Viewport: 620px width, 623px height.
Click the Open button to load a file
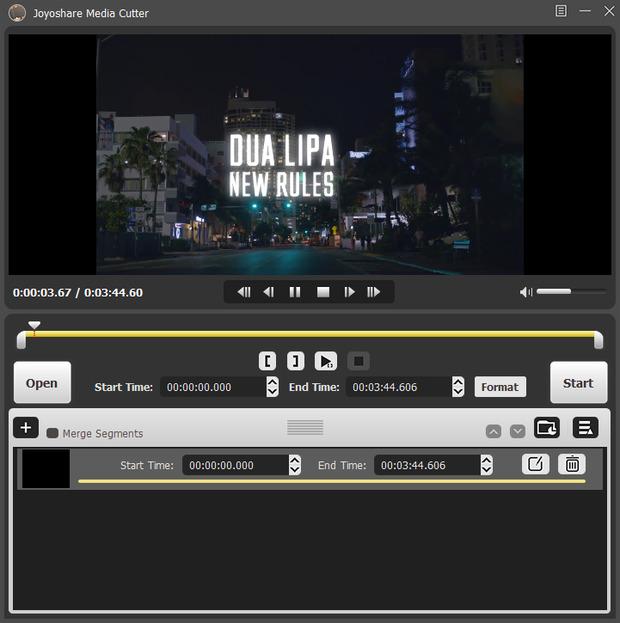pos(42,383)
